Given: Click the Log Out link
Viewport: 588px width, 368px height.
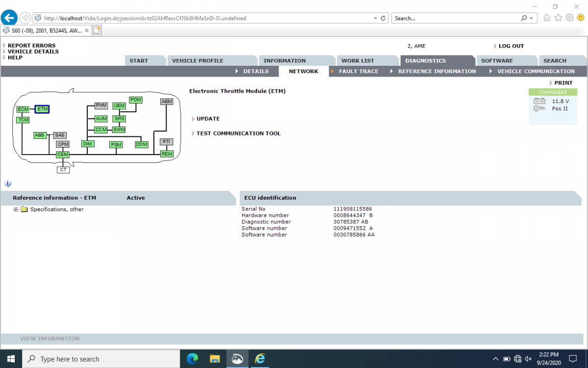Looking at the screenshot, I should coord(511,46).
